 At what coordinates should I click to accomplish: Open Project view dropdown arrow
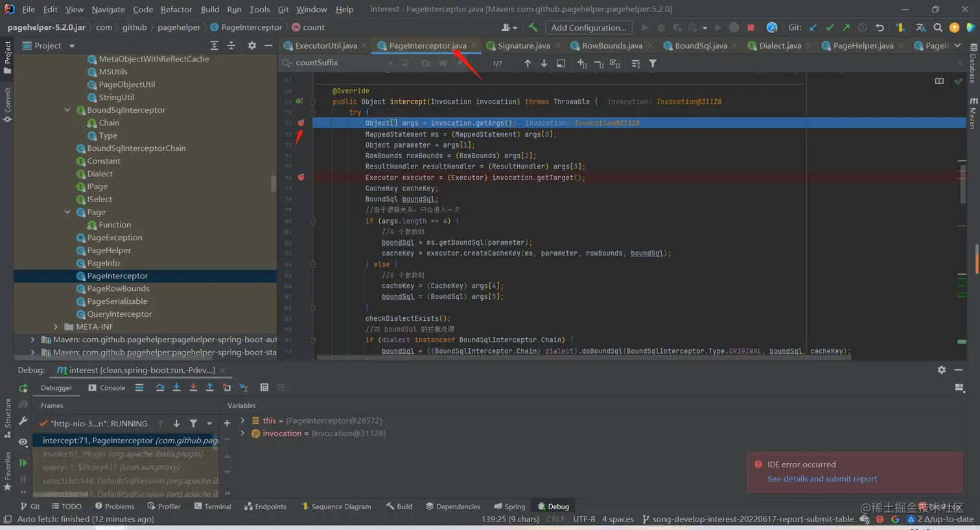pos(72,46)
